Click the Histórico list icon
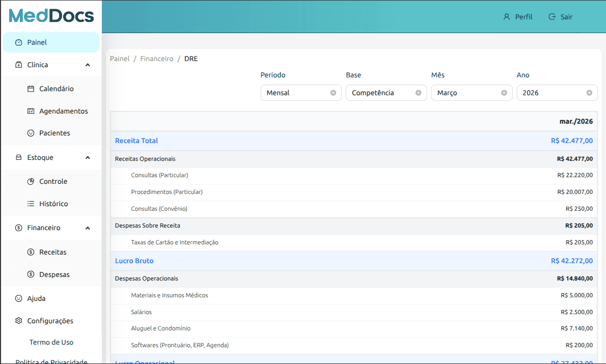This screenshot has height=364, width=606. pos(31,204)
